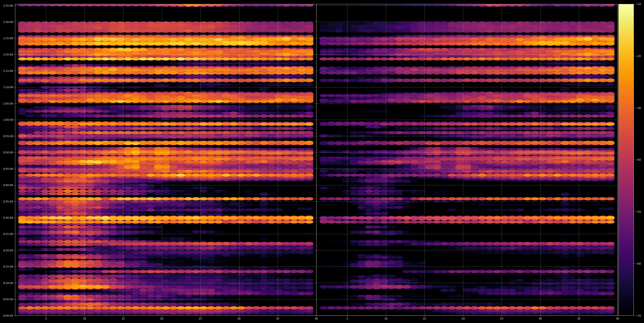The height and width of the screenshot is (323, 644).
Task: Select x-axis tick 10 under right panel
Action: [386, 319]
